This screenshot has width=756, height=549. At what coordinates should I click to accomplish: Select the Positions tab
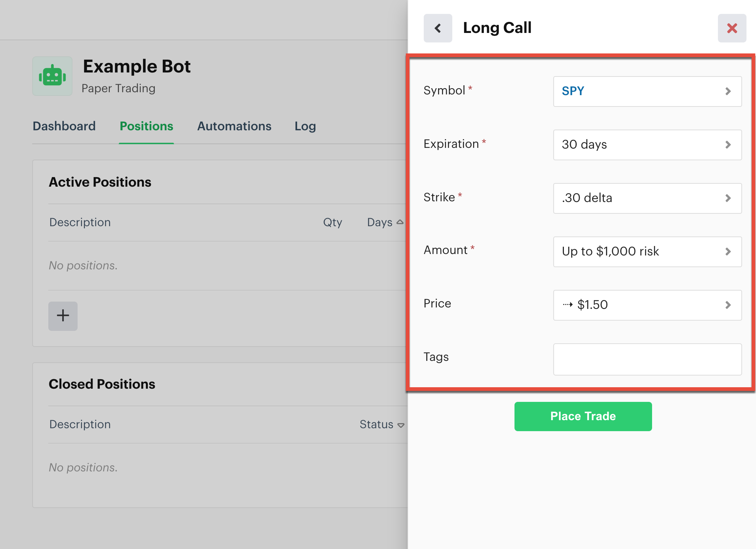click(146, 126)
